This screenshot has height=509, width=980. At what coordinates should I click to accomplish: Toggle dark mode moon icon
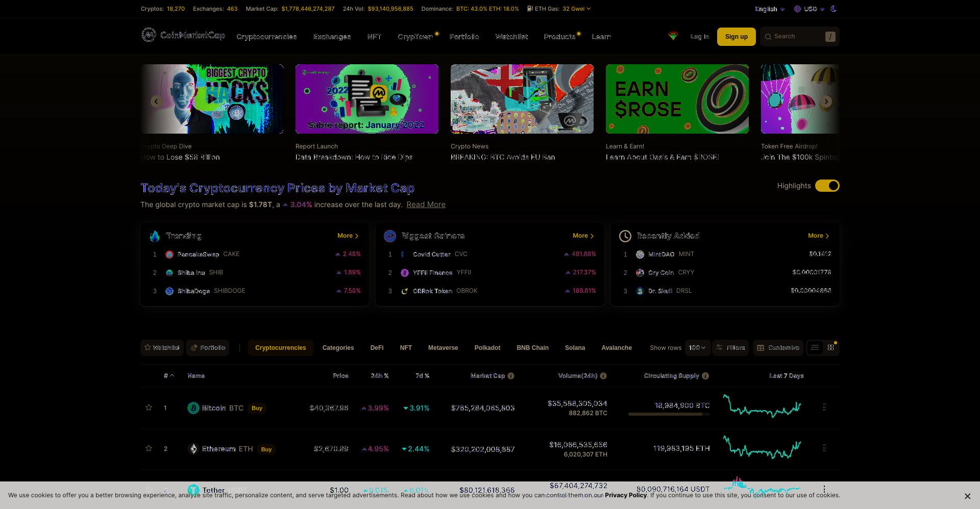click(834, 9)
